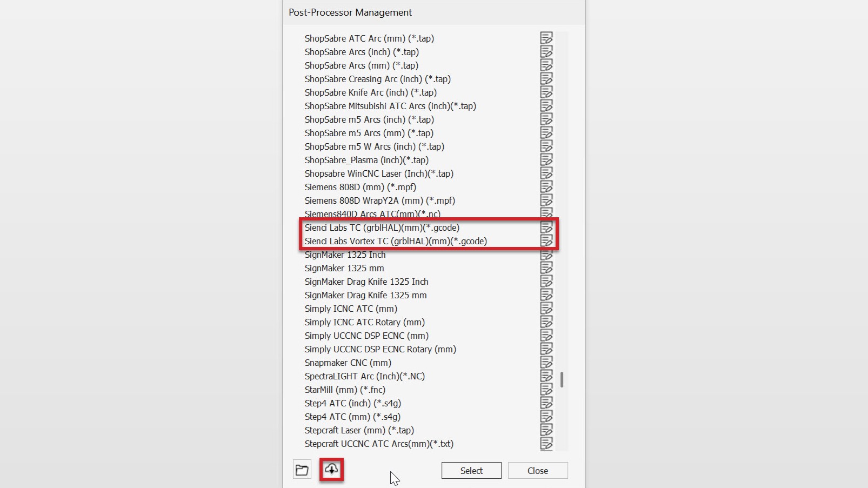Select the "ShopSabre ATC Arc (mm) (*.tap)" entry

[369, 38]
